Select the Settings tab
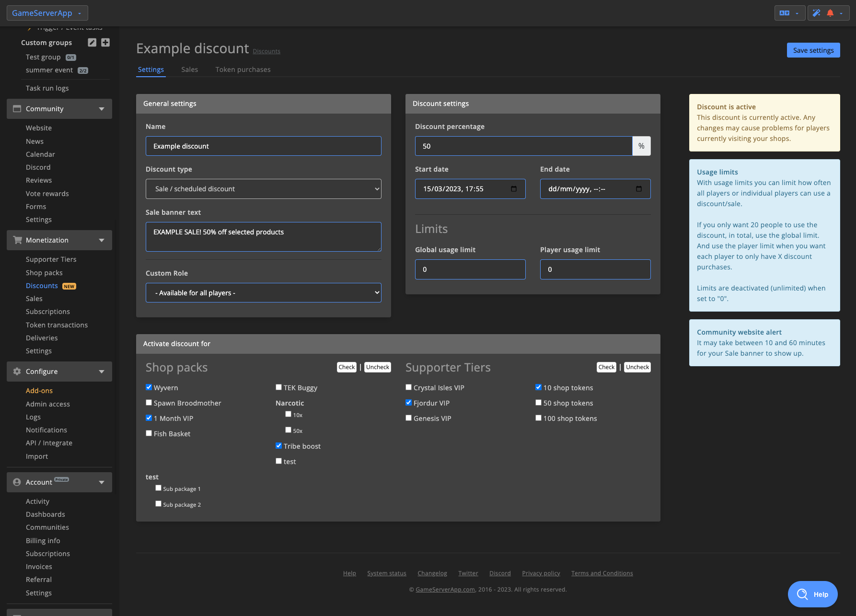Image resolution: width=856 pixels, height=616 pixels. pos(151,70)
